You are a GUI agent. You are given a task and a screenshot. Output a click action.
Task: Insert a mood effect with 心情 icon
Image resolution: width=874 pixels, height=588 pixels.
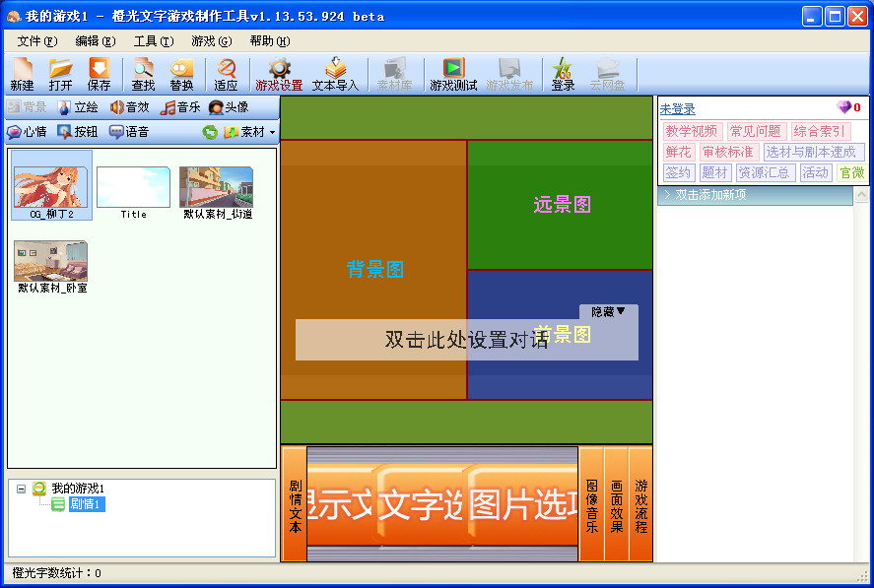pos(28,131)
